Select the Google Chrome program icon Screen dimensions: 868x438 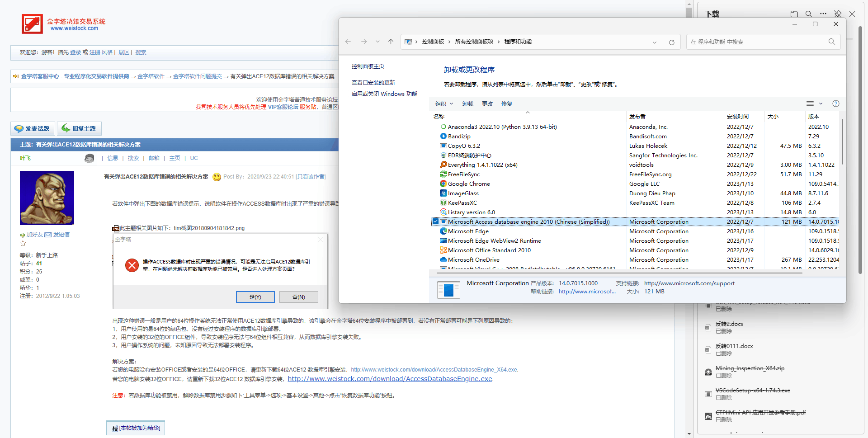[x=443, y=184]
